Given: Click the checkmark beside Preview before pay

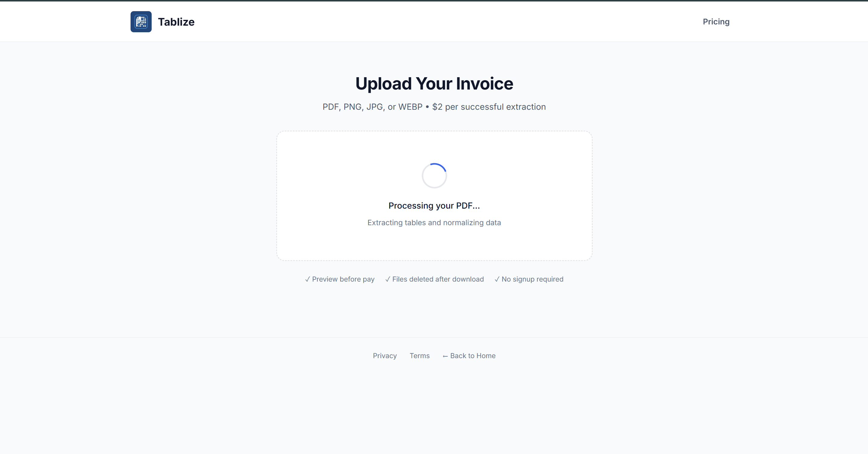Looking at the screenshot, I should tap(307, 279).
